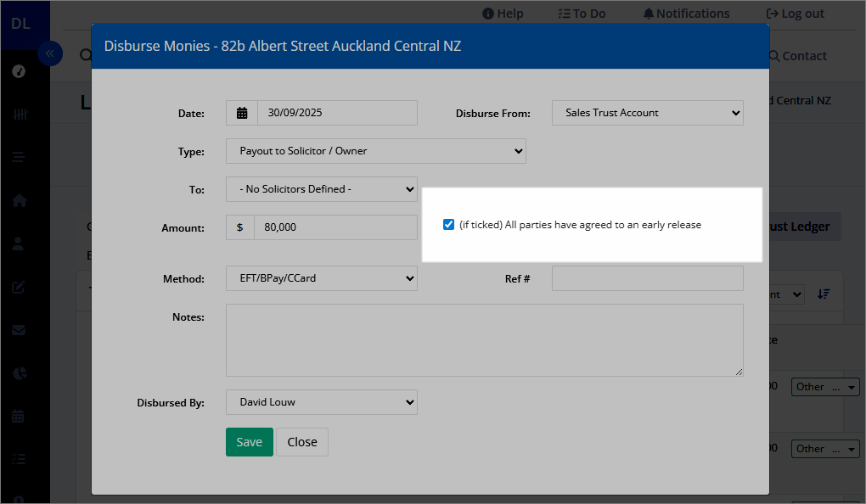The height and width of the screenshot is (504, 866).
Task: Click the sort descending icon
Action: click(824, 294)
